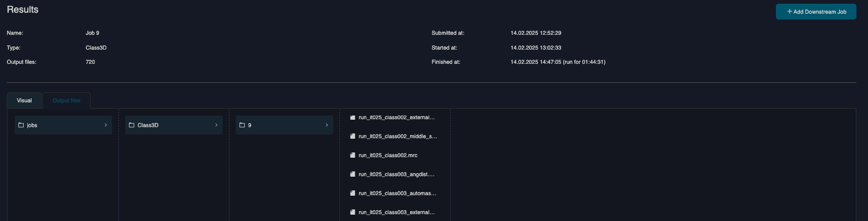Click file icon of run_it025_class002_external file
The width and height of the screenshot is (868, 221).
(353, 118)
